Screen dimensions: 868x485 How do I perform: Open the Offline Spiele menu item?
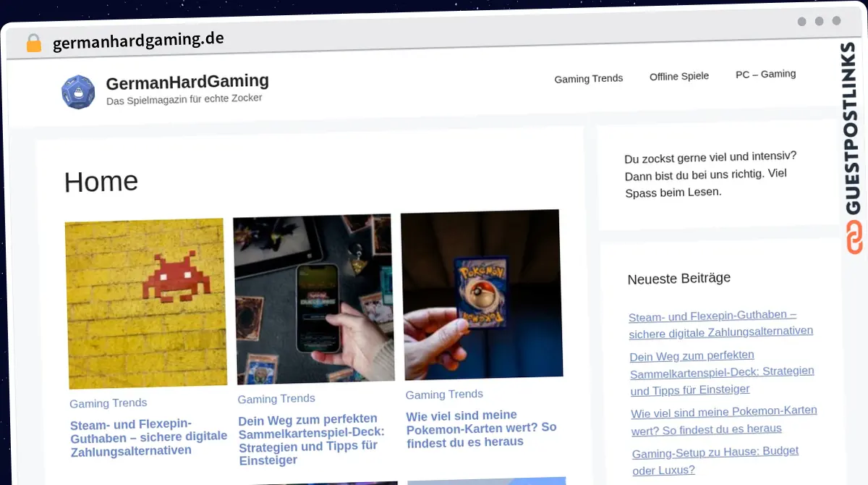click(x=679, y=76)
